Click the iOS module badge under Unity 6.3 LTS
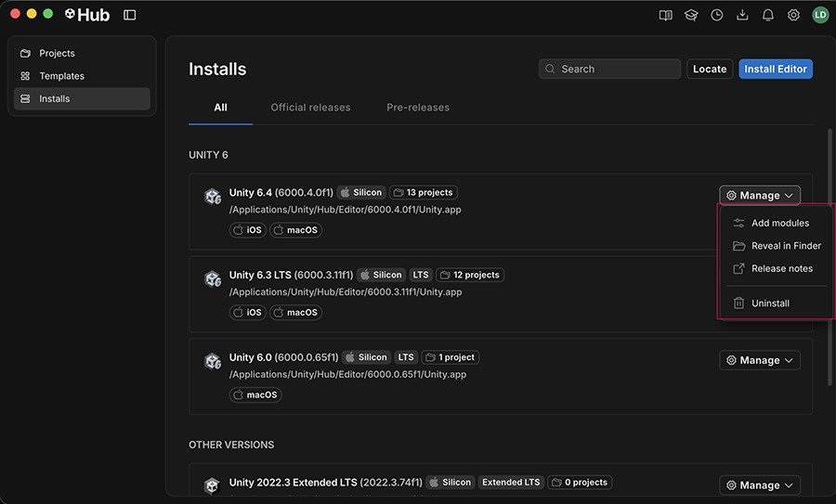Image resolution: width=836 pixels, height=504 pixels. pos(247,312)
